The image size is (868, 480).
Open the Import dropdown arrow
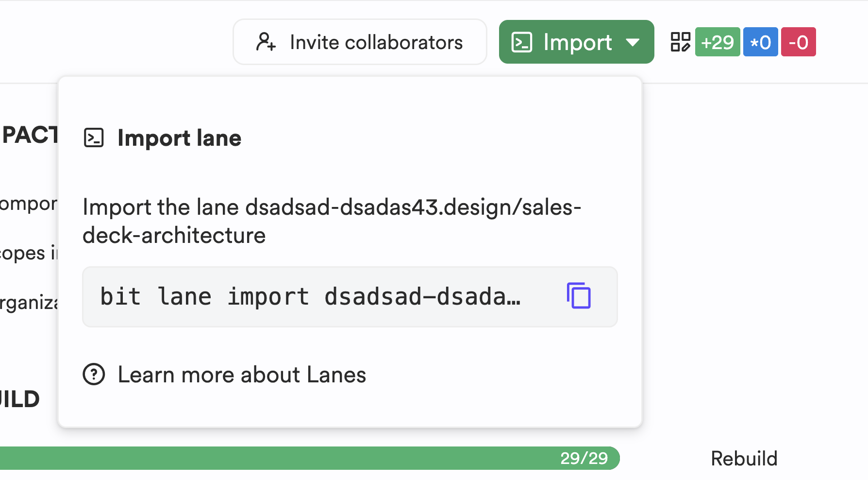point(633,42)
